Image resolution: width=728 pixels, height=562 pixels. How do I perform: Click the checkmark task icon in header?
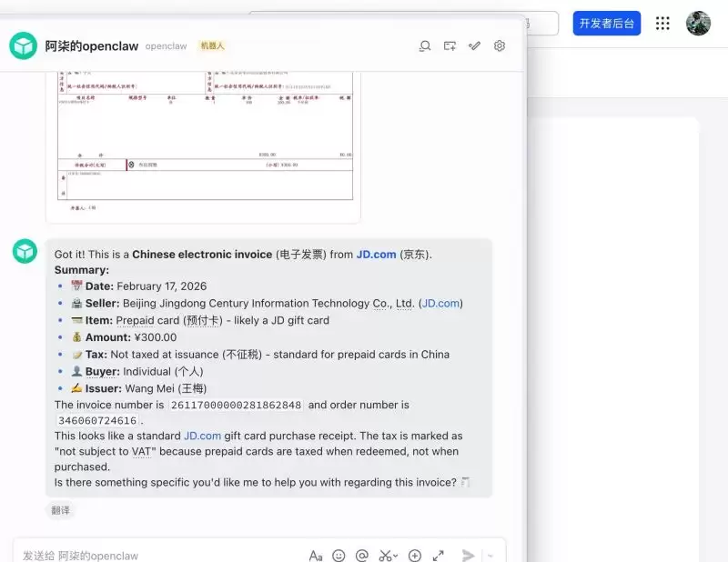coord(474,45)
